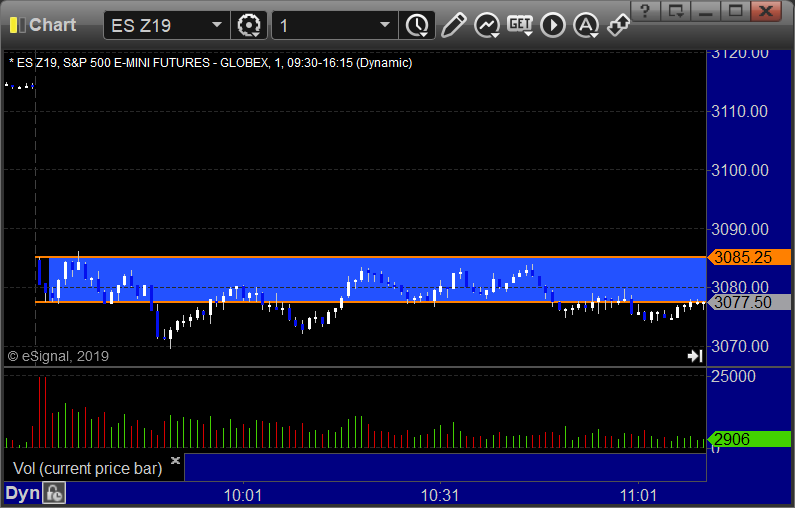Click the 11:01 time axis label
The width and height of the screenshot is (795, 508).
[638, 495]
